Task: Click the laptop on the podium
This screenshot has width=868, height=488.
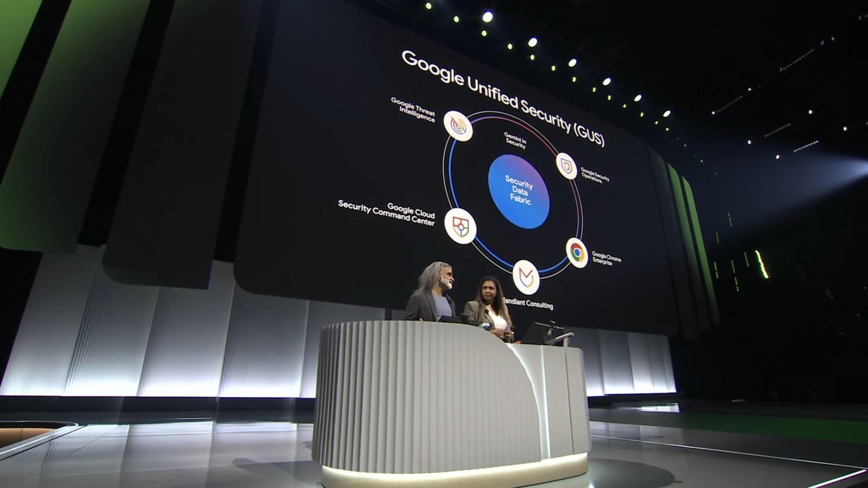Action: (x=540, y=332)
